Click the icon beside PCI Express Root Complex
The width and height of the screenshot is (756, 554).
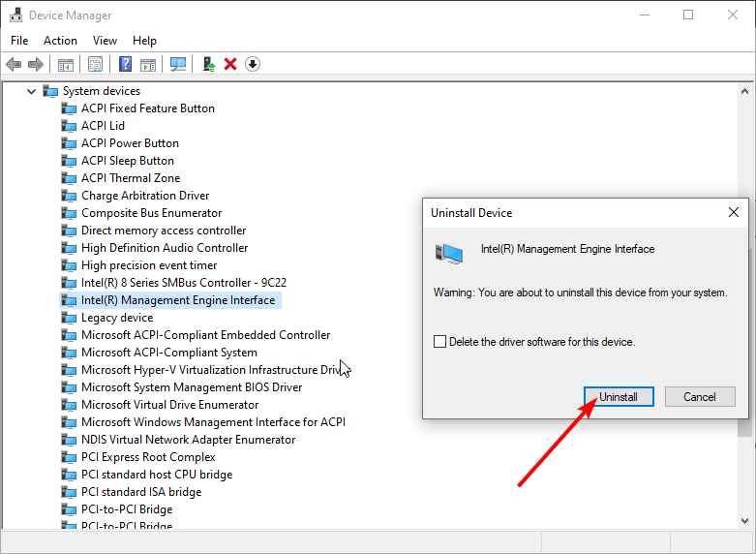(69, 457)
